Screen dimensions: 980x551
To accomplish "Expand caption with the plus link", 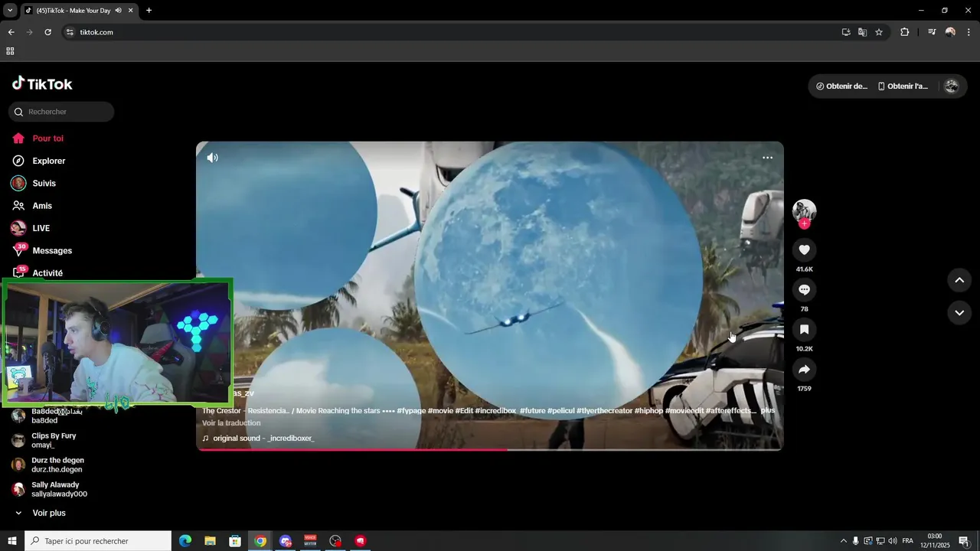I will point(768,411).
